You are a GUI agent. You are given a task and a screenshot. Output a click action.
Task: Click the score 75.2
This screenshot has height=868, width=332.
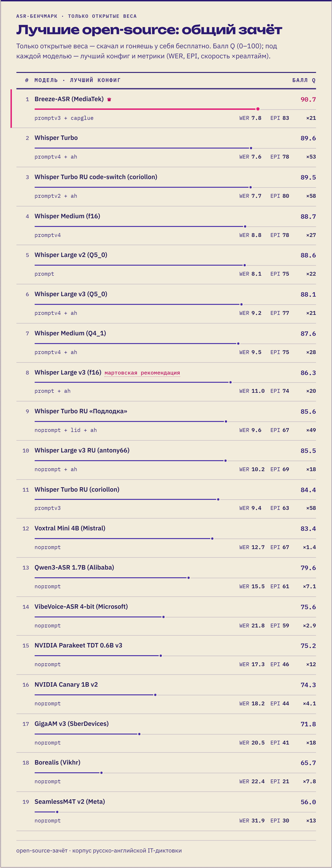point(308,646)
